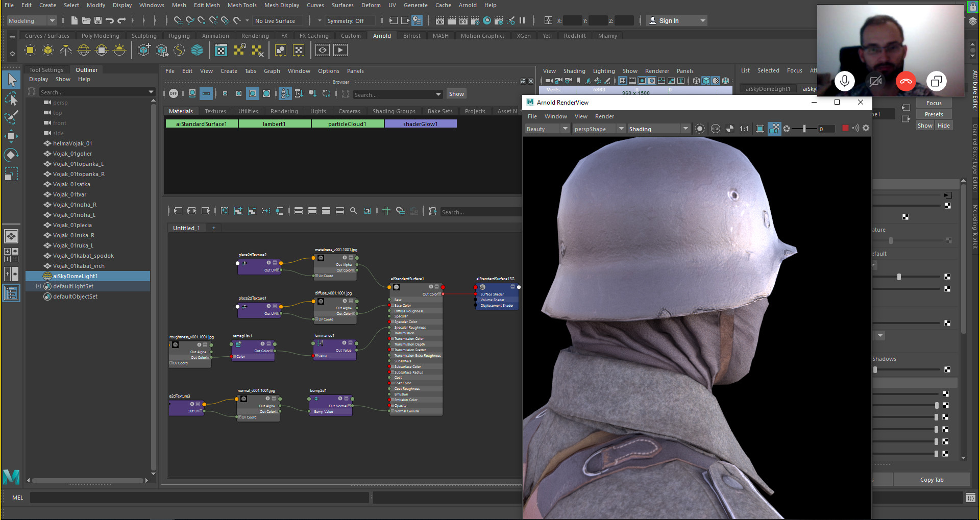This screenshot has width=980, height=520.
Task: Open the Arnold RenderView eye icon on shelf
Action: pos(322,50)
